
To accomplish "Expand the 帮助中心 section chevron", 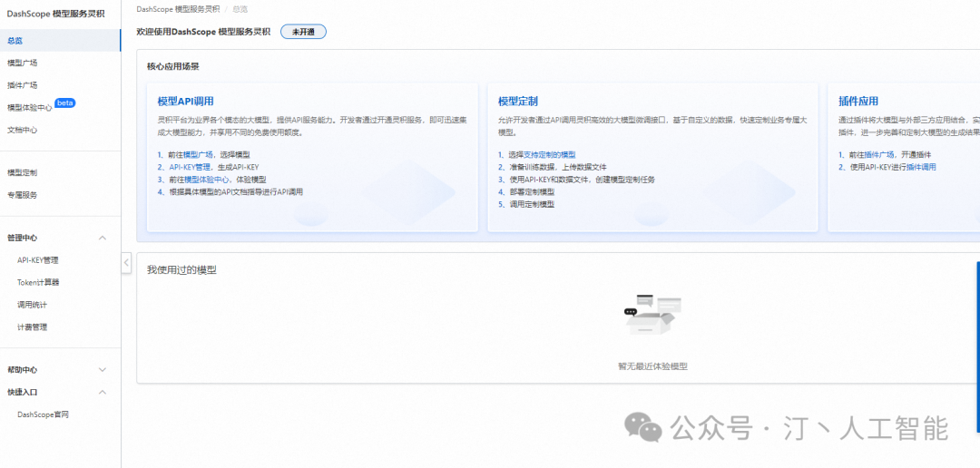I will tap(103, 370).
